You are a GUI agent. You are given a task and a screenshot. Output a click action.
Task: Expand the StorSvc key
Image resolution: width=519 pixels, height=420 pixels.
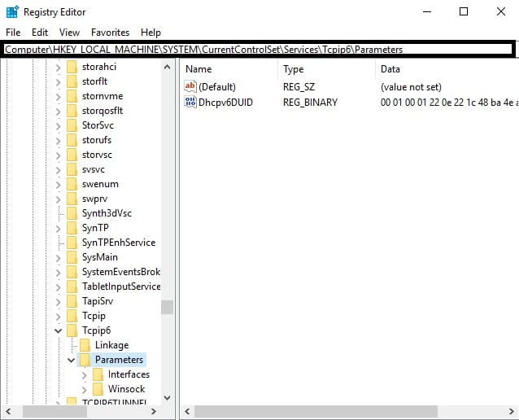coord(59,126)
